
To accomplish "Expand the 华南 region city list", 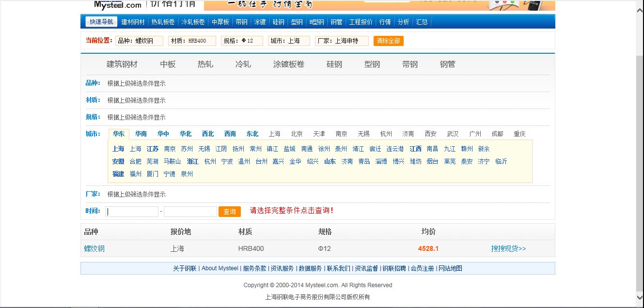I will tap(140, 134).
